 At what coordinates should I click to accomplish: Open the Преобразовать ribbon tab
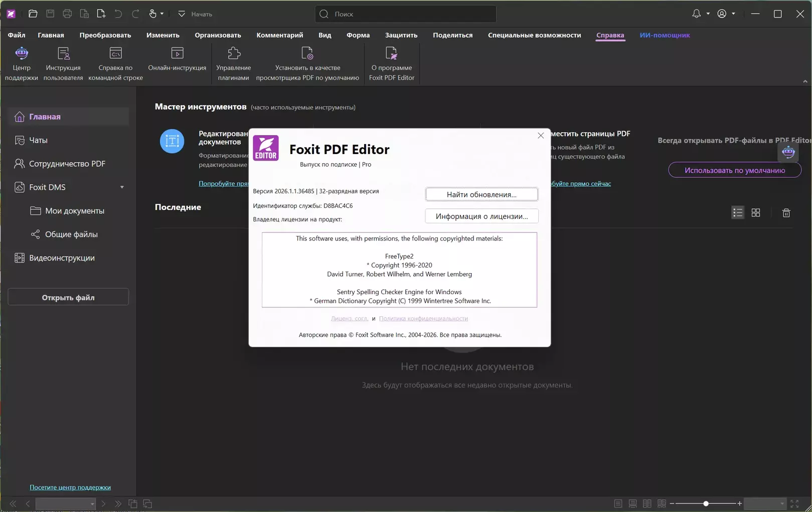(105, 35)
